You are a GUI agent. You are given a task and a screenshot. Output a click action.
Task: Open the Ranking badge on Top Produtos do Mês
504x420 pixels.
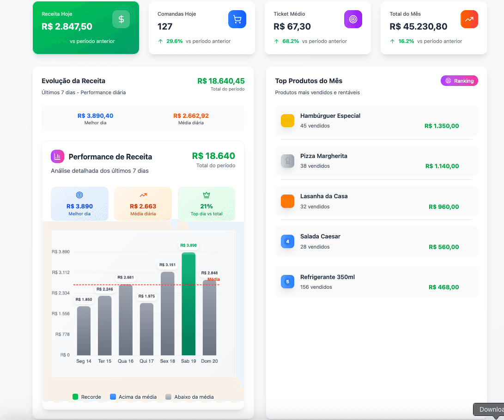pyautogui.click(x=459, y=80)
